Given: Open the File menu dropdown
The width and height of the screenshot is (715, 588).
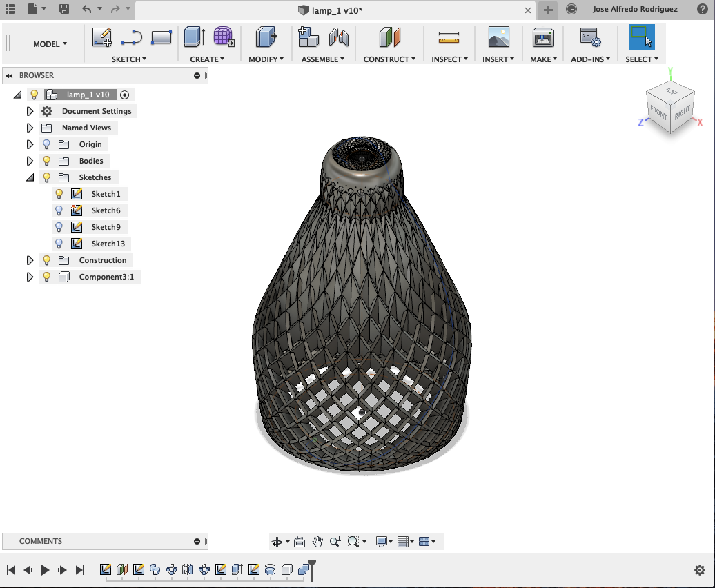Looking at the screenshot, I should click(x=37, y=9).
